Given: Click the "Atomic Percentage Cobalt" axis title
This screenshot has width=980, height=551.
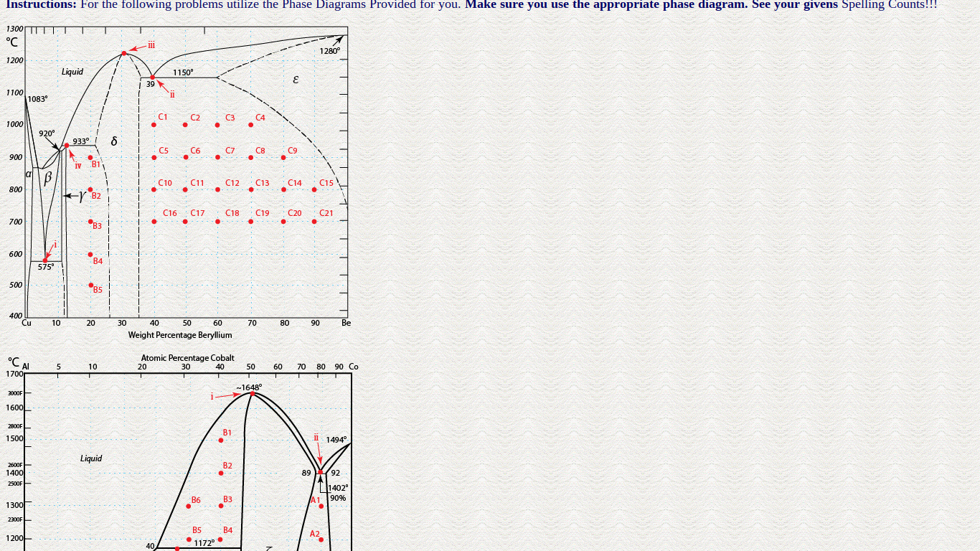Looking at the screenshot, I should click(188, 358).
